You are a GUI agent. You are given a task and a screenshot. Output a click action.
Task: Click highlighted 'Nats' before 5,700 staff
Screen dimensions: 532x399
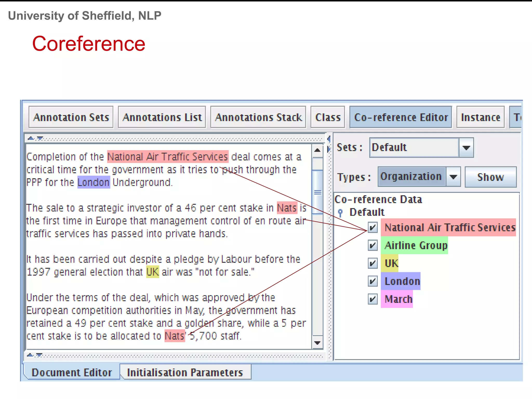pyautogui.click(x=175, y=336)
